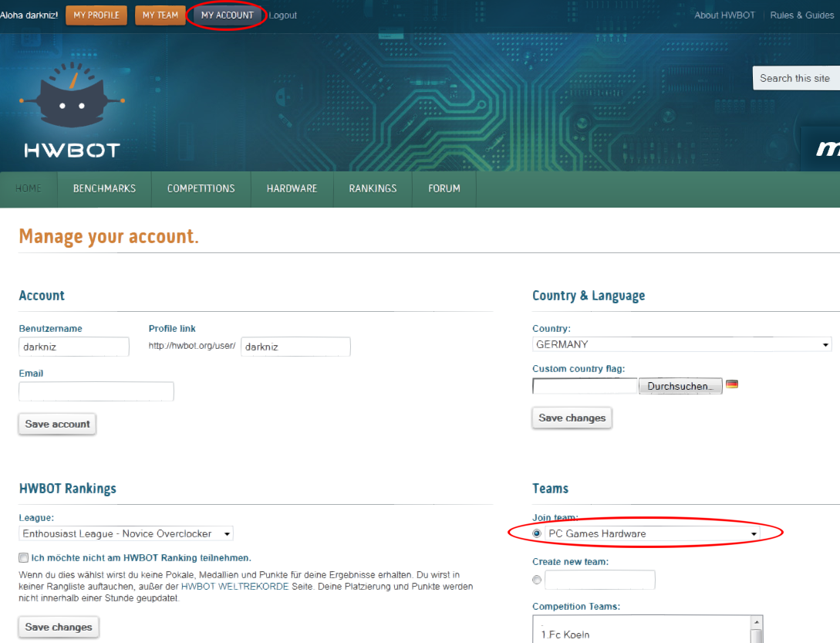This screenshot has height=643, width=840.
Task: Open the FORUM menu
Action: pos(444,189)
